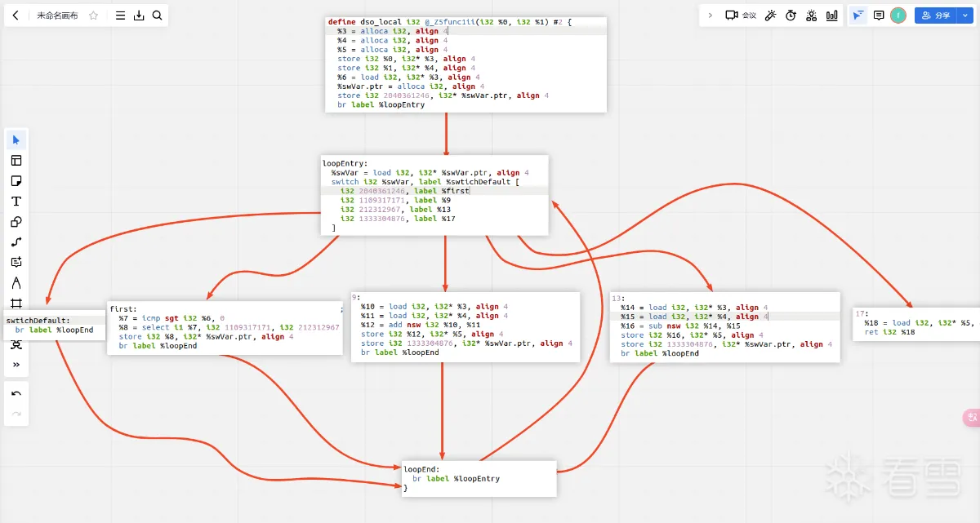The image size is (980, 523).
Task: Click '%12 = add nsw i32 %10, %11'
Action: (x=421, y=325)
